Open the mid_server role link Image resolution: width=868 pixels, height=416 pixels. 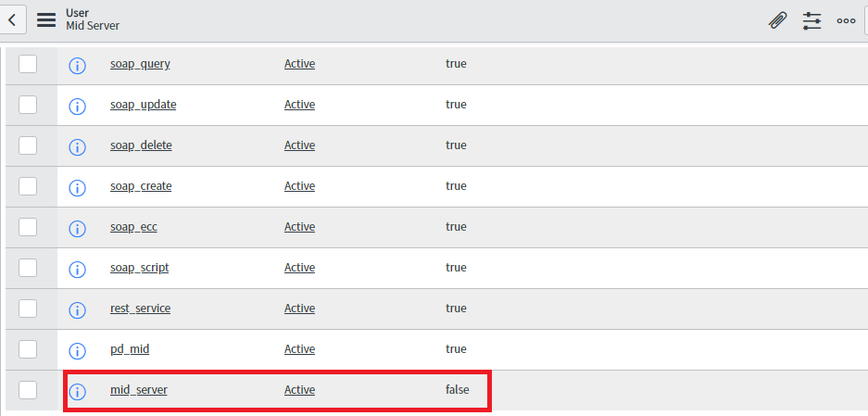[x=139, y=390]
